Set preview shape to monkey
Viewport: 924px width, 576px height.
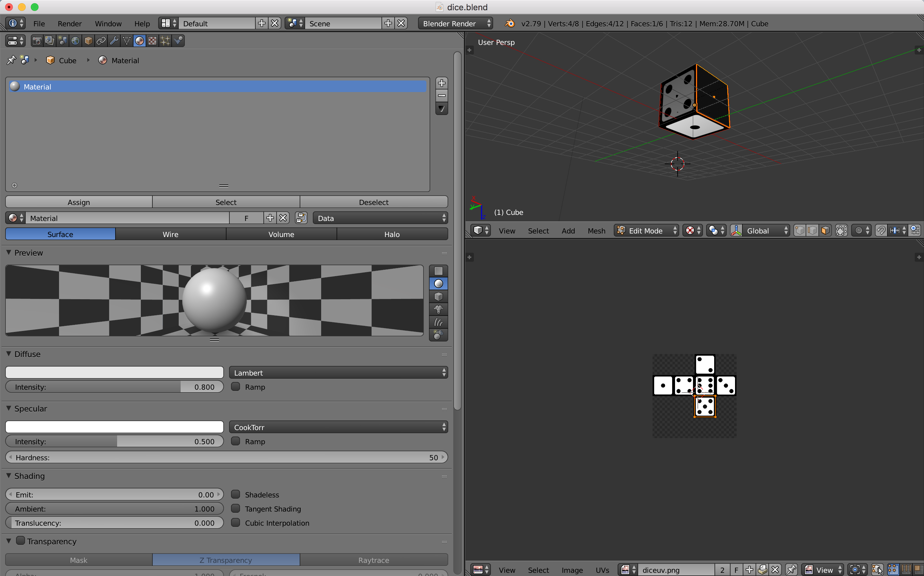pyautogui.click(x=439, y=309)
